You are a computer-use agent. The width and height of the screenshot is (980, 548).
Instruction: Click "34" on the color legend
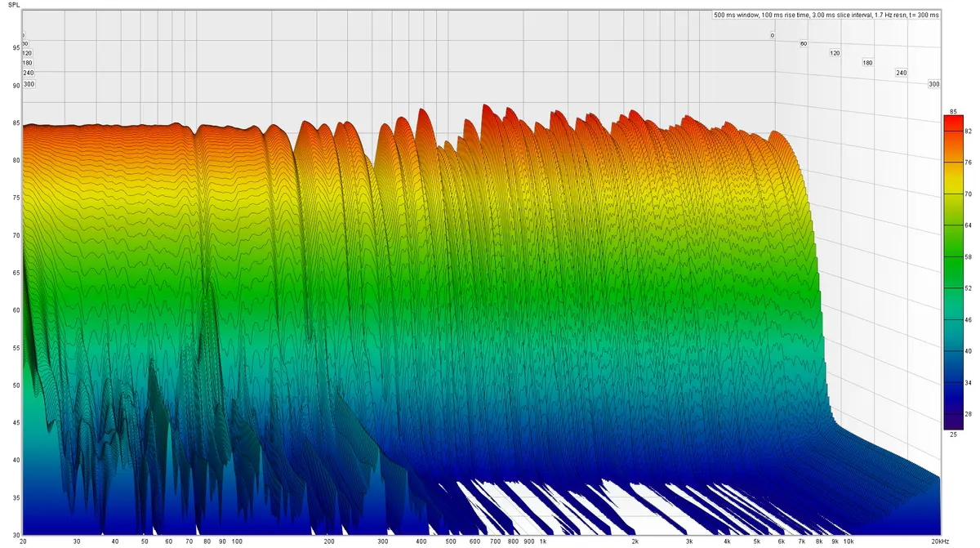pos(969,382)
